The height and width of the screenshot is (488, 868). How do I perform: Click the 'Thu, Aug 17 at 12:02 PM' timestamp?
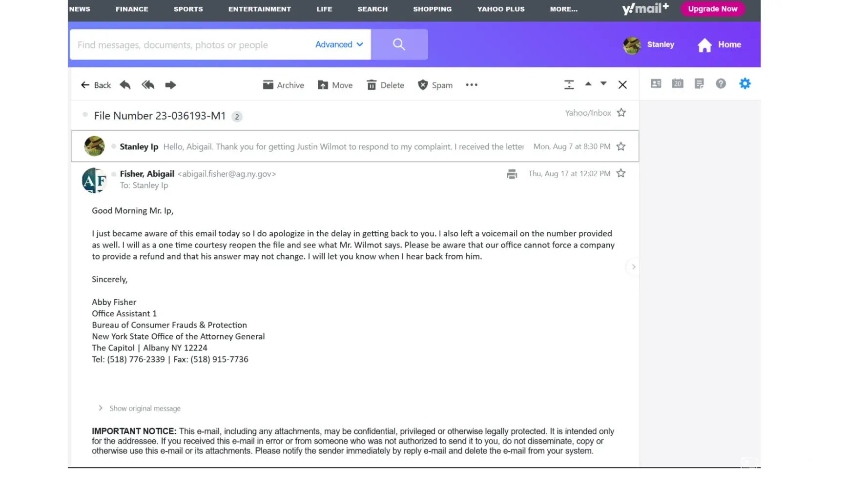point(569,174)
